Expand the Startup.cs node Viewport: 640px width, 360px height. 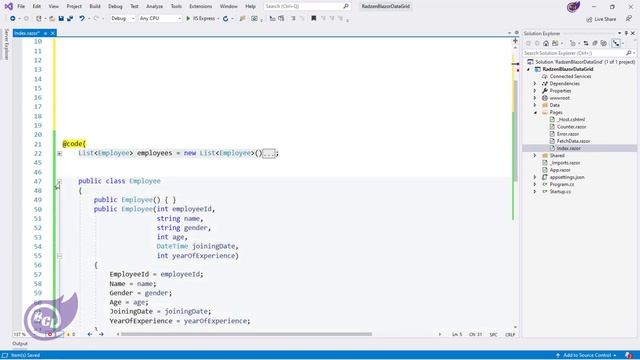click(535, 191)
